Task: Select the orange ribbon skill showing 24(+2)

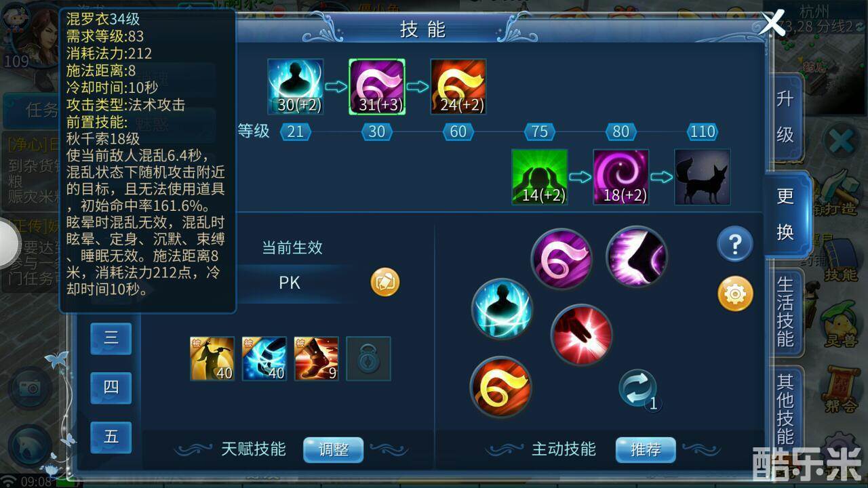Action: point(458,86)
